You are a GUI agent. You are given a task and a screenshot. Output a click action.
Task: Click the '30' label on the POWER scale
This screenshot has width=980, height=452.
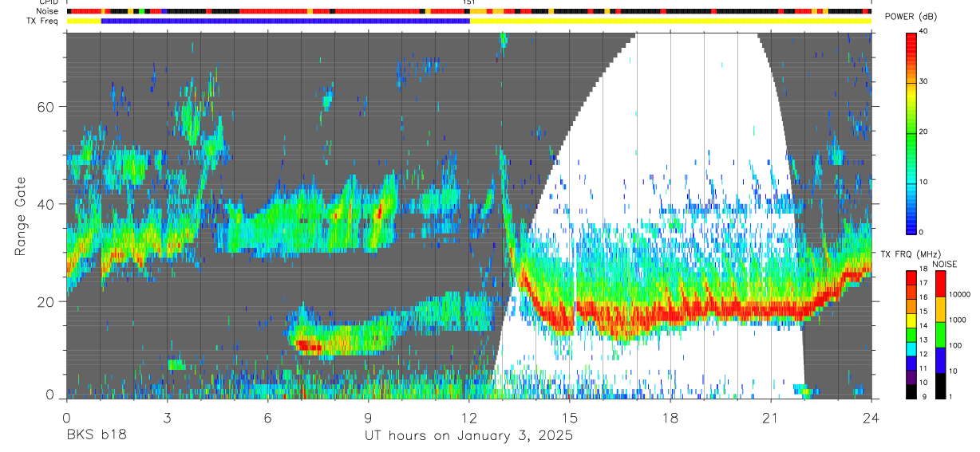pyautogui.click(x=924, y=82)
